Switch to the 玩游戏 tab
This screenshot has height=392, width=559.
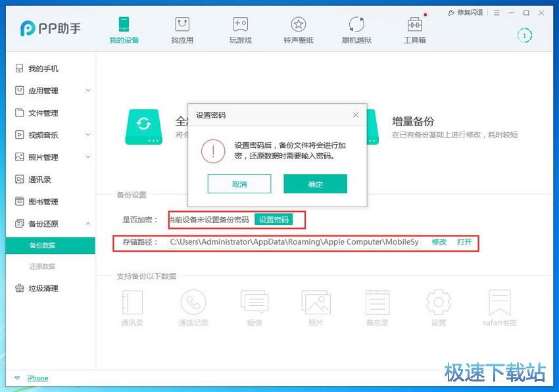(240, 30)
